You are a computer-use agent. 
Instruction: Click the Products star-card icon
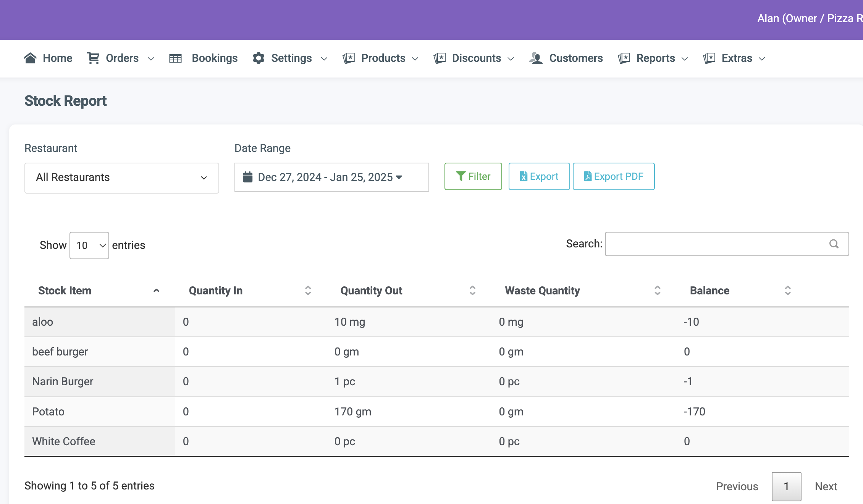click(349, 58)
